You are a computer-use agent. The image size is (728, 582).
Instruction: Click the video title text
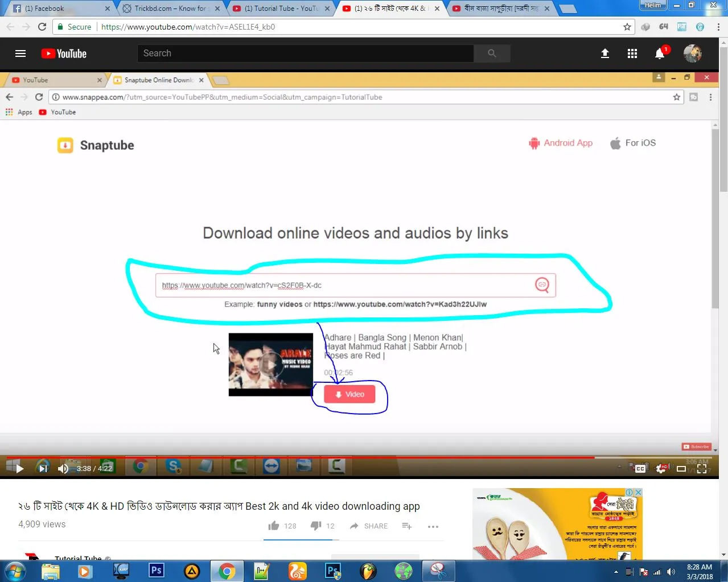219,506
